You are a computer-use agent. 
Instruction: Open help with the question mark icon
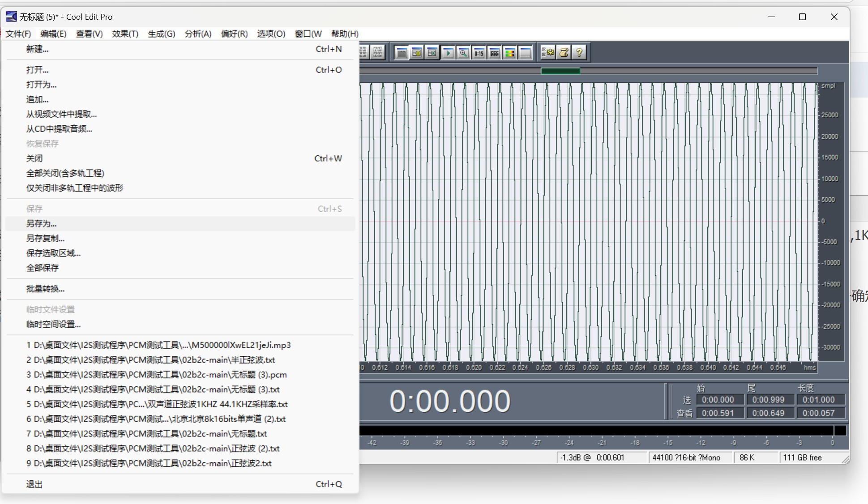click(x=579, y=52)
